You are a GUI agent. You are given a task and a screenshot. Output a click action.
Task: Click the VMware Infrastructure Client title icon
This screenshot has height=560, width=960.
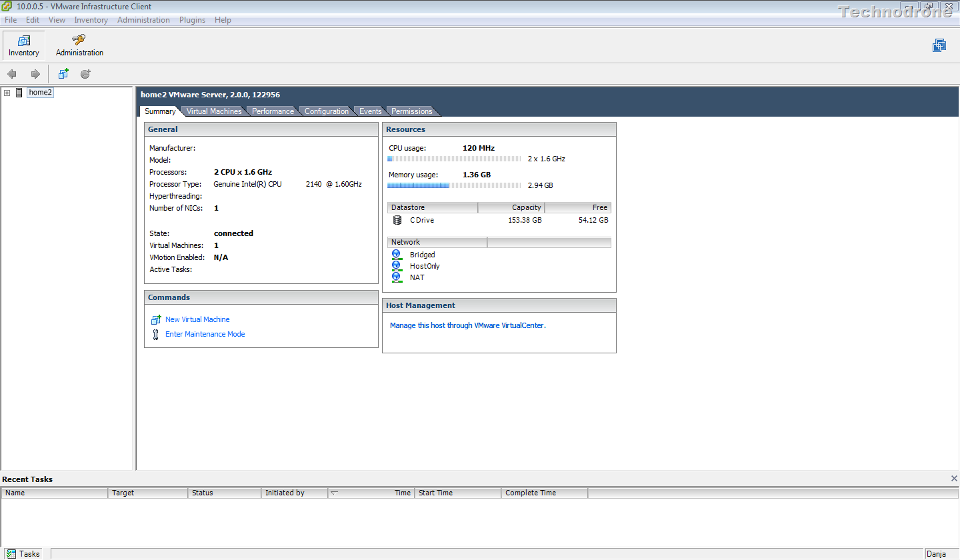7,7
